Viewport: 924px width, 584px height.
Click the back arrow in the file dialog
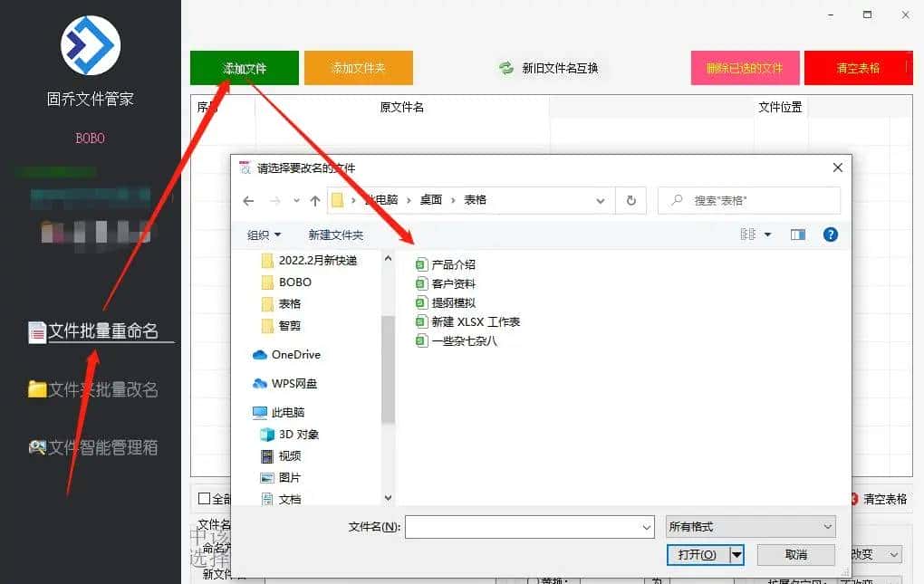(247, 200)
